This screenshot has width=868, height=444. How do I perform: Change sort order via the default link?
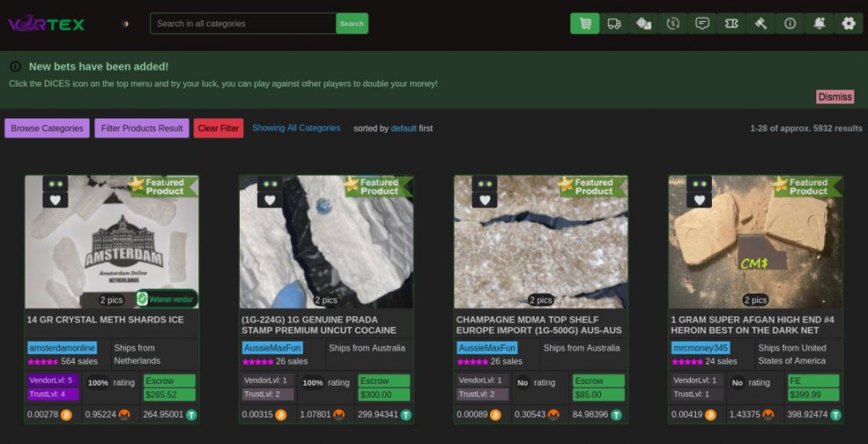point(403,129)
